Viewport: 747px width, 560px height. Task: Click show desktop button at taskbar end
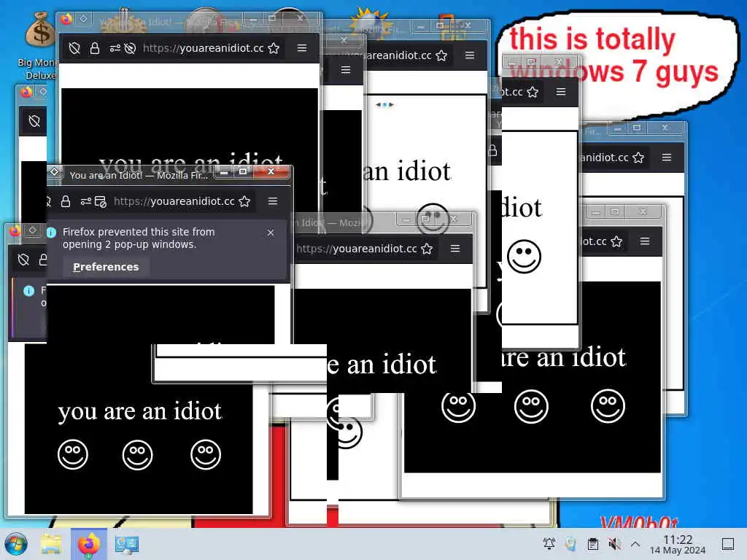pyautogui.click(x=728, y=544)
